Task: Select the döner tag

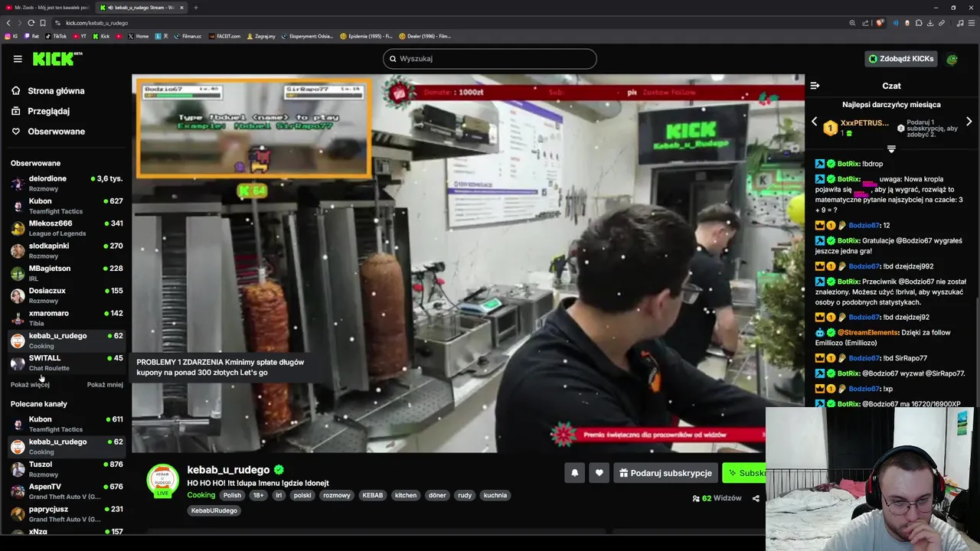Action: coord(437,495)
